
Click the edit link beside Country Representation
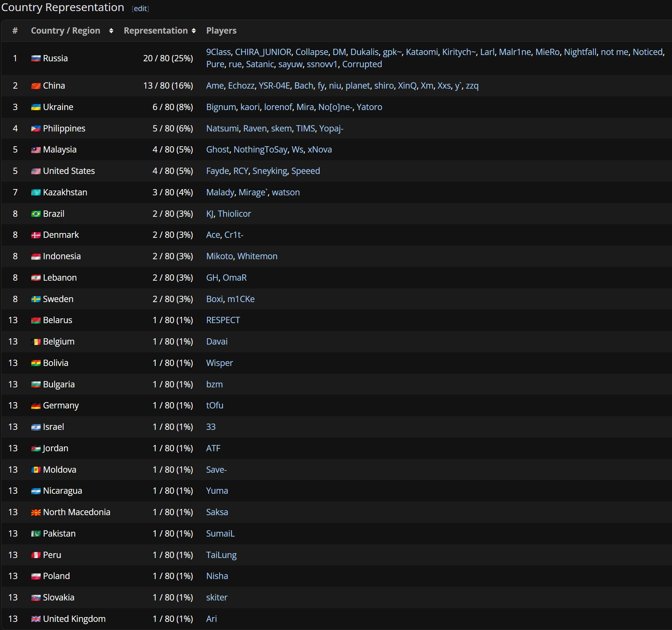pos(140,8)
